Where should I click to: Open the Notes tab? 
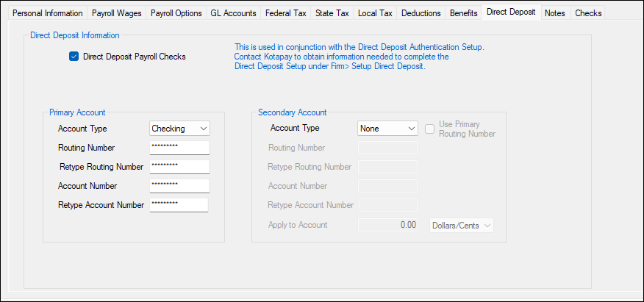tap(555, 13)
